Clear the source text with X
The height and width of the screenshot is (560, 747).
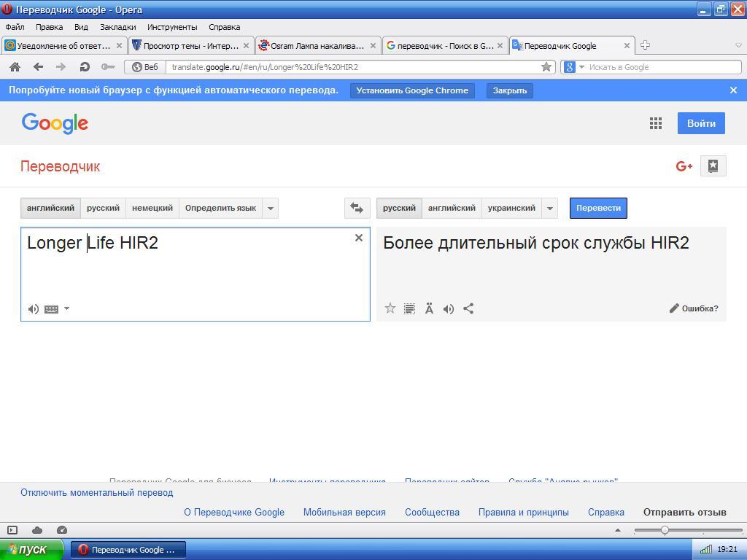[358, 238]
